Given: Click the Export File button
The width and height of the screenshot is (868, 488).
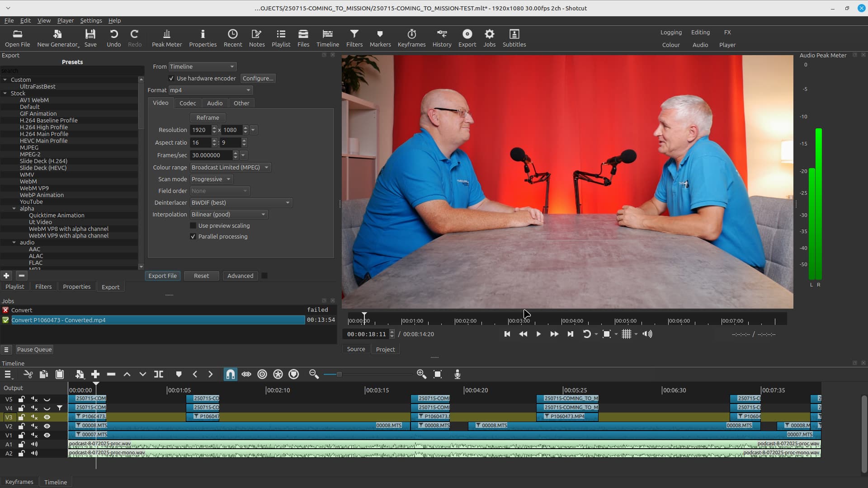Looking at the screenshot, I should [162, 276].
